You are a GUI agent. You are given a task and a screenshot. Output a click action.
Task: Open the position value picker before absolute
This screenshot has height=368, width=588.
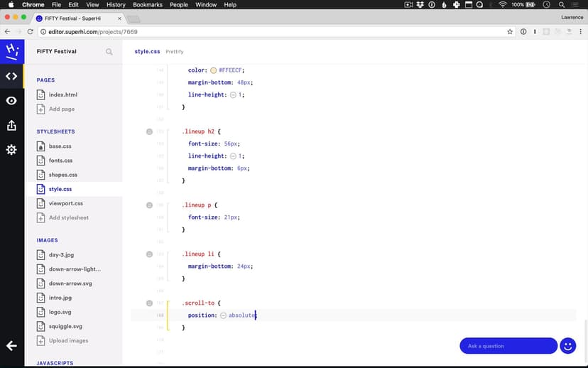(x=223, y=315)
